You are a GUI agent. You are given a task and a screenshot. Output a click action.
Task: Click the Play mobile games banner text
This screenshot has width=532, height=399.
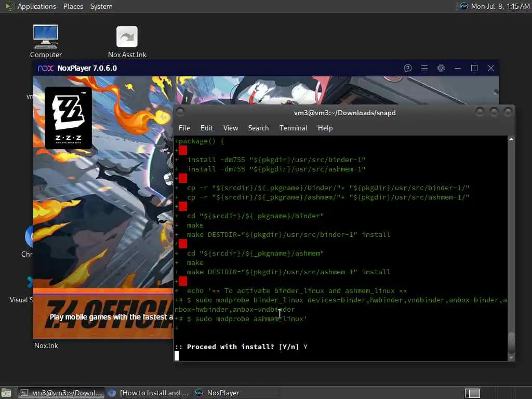[x=111, y=317]
